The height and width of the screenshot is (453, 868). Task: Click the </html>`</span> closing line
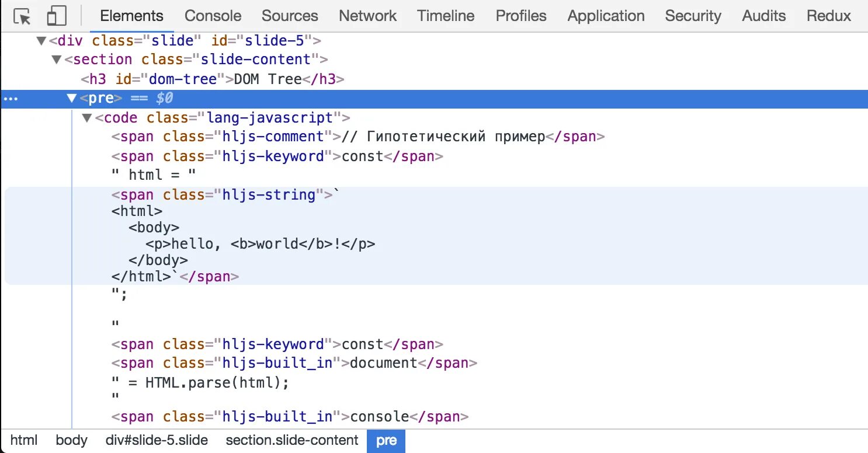[175, 277]
